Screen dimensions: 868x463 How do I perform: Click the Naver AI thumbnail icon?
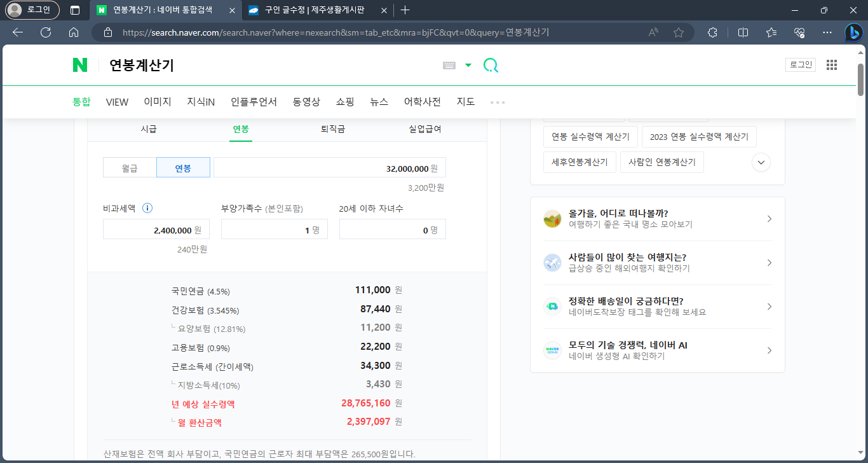552,350
